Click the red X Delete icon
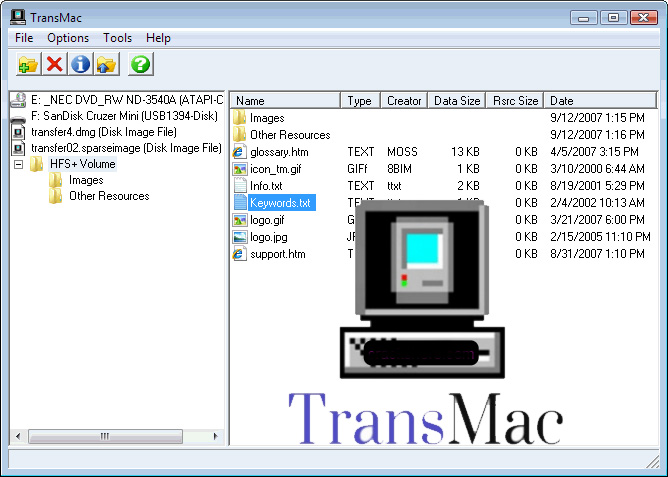The width and height of the screenshot is (668, 477). pos(55,65)
